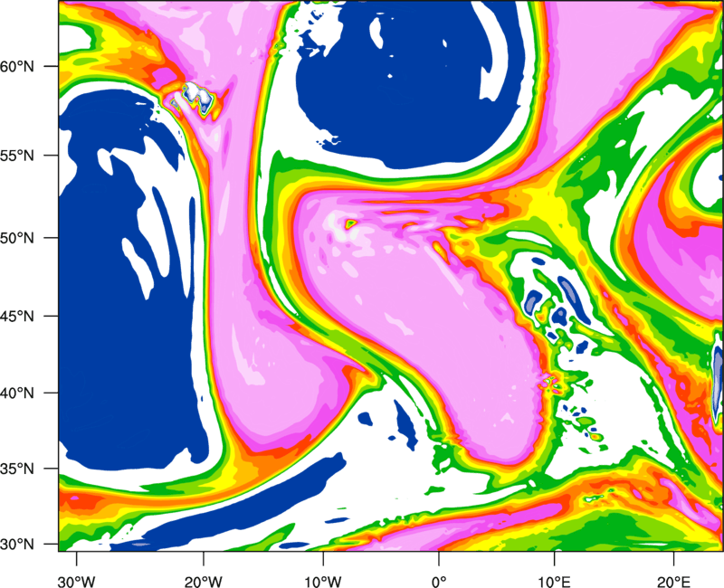
Task: Click the 60°N latitude label
Action: pyautogui.click(x=17, y=66)
